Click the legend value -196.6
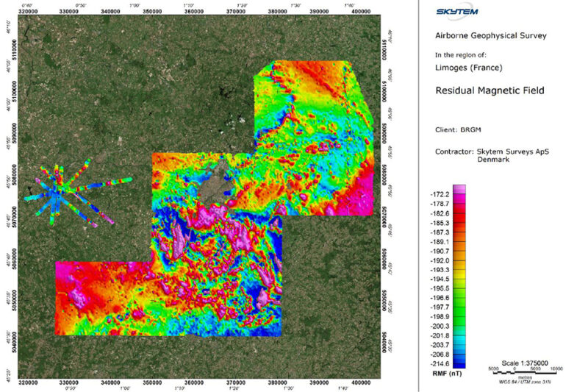The height and width of the screenshot is (392, 588). click(x=440, y=298)
